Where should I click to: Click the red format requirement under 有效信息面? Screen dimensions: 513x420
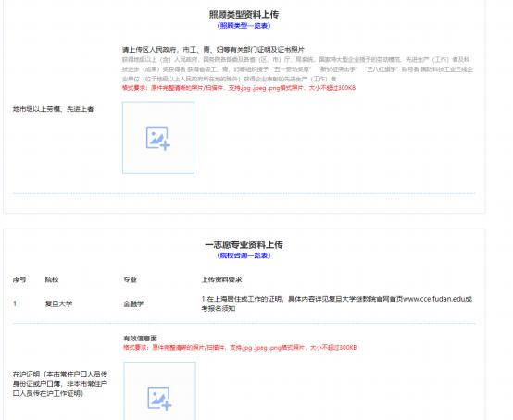240,348
